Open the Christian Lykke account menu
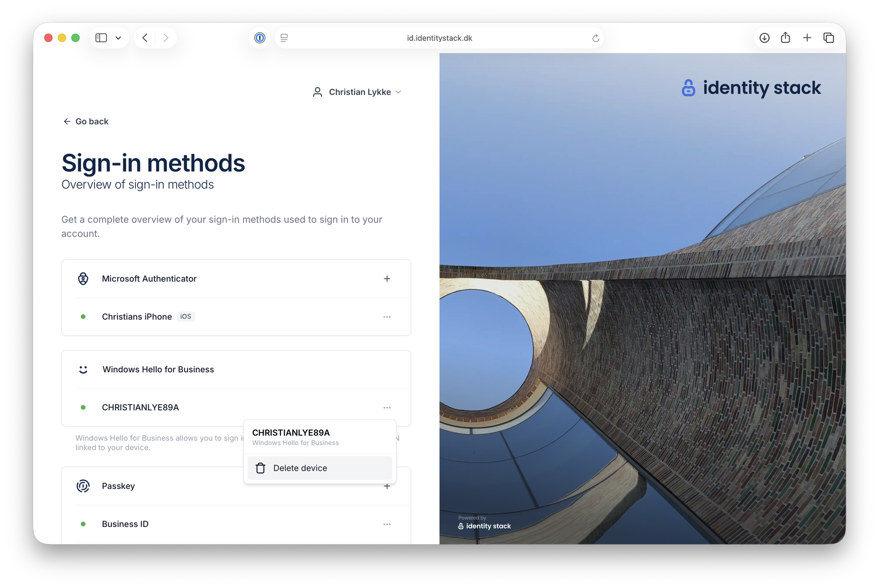Screen dimensions: 879x588 tap(357, 92)
